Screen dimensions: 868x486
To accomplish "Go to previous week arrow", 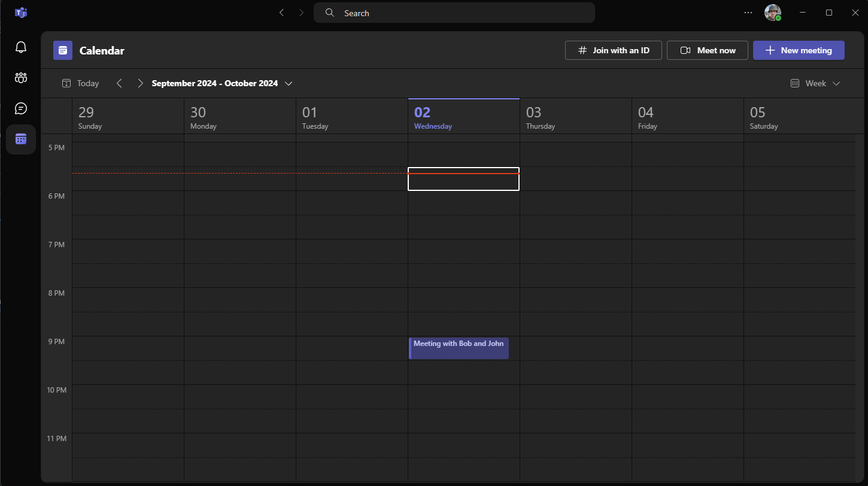I will (119, 84).
